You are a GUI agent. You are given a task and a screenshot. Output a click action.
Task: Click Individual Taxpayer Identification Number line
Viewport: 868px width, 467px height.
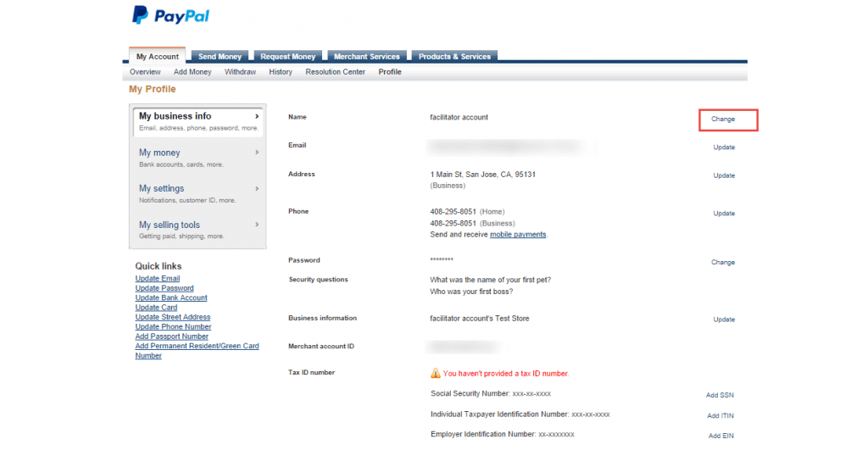click(x=520, y=414)
